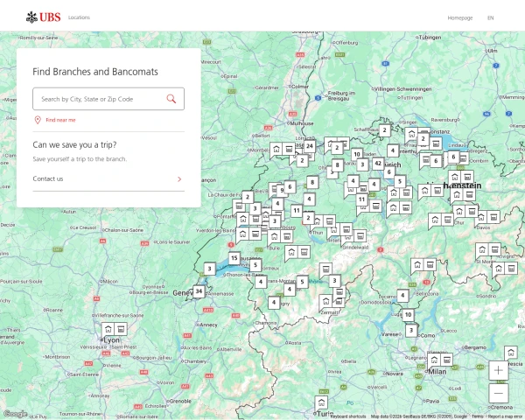
Task: Click the UBS logo in the header
Action: click(x=44, y=17)
